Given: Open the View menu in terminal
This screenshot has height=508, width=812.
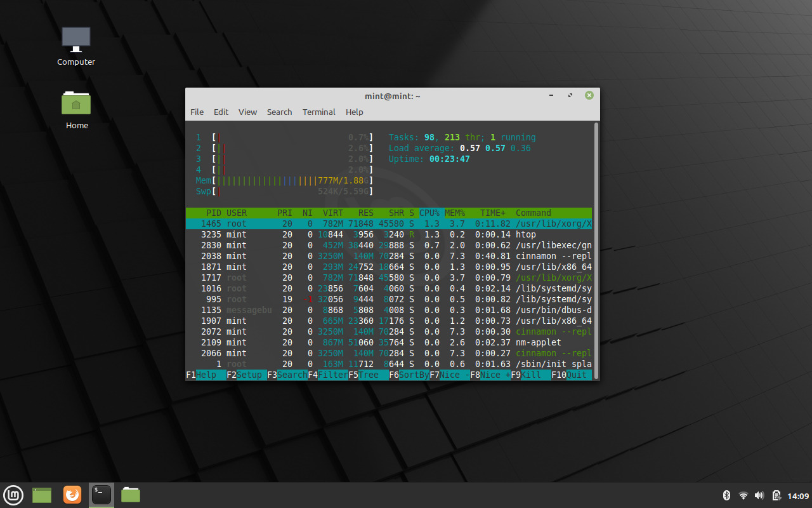Looking at the screenshot, I should pos(247,112).
